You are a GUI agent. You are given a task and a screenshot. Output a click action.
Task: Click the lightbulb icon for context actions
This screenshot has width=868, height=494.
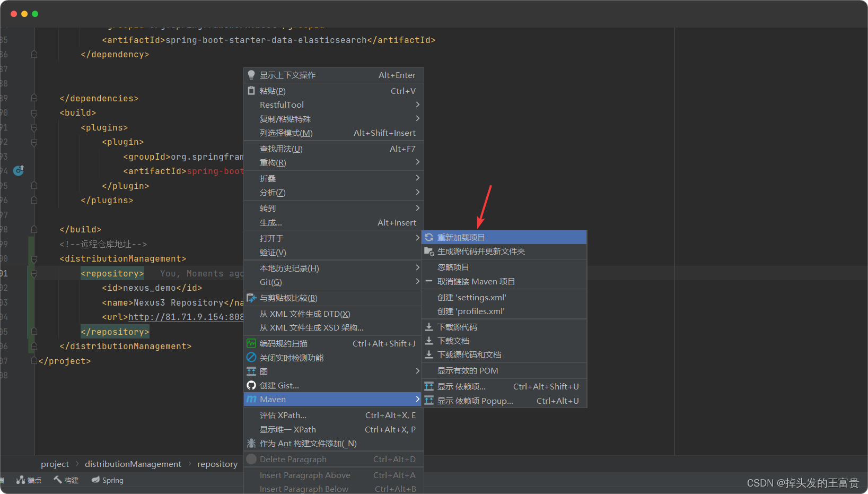(251, 75)
